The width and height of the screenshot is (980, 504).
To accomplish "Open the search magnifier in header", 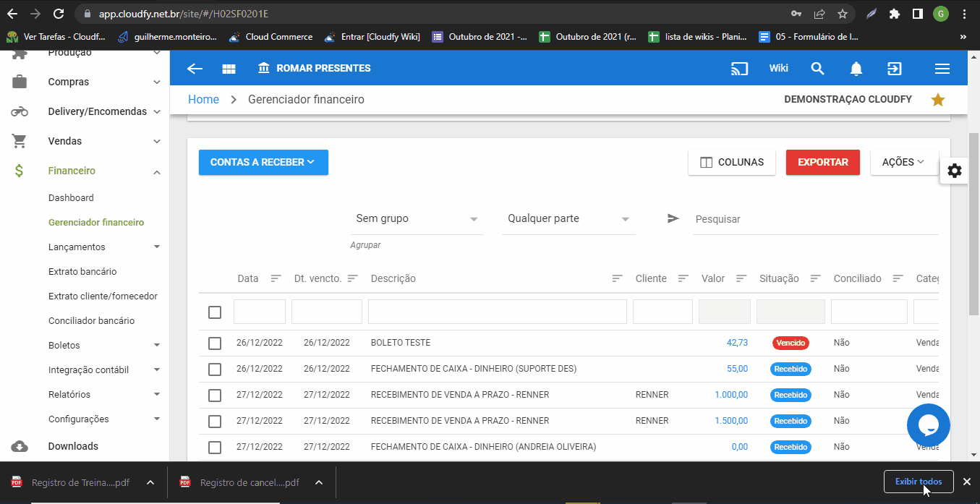I will click(817, 69).
